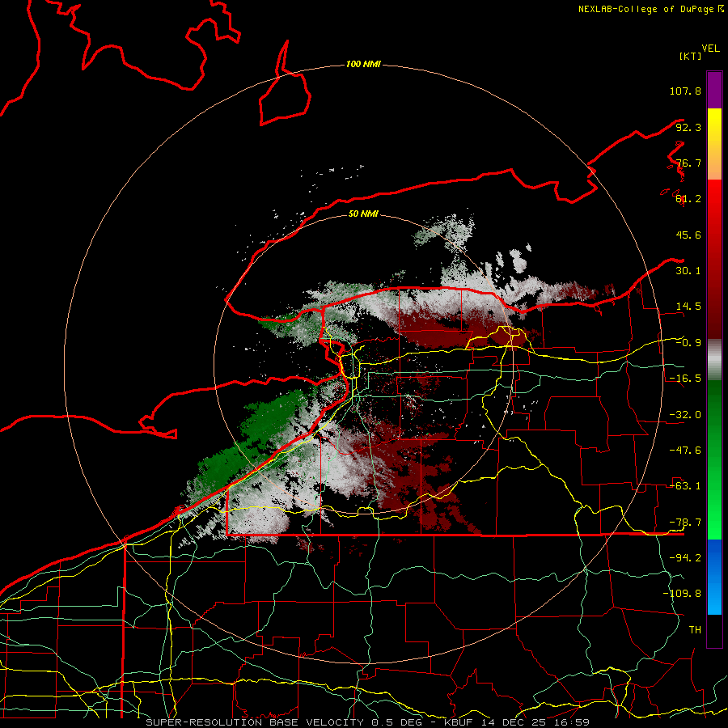Click the 92.3 velocity scale value
The width and height of the screenshot is (728, 728).
click(688, 127)
